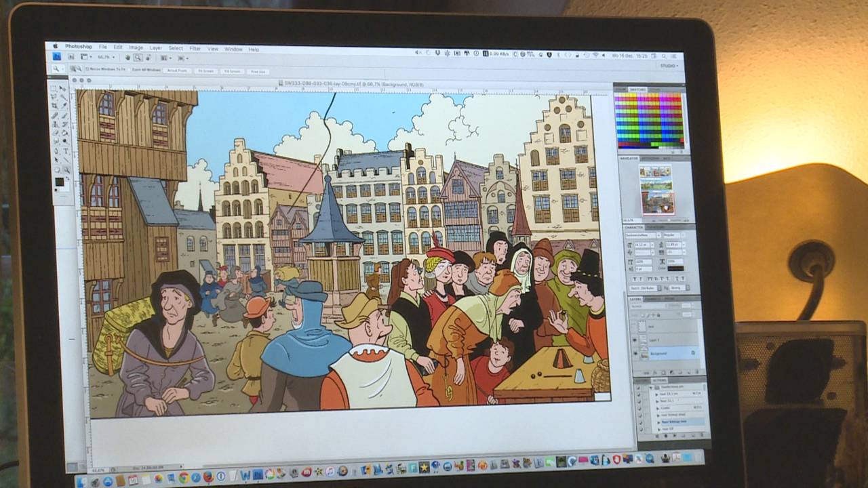Select the Type tool

[x=65, y=151]
